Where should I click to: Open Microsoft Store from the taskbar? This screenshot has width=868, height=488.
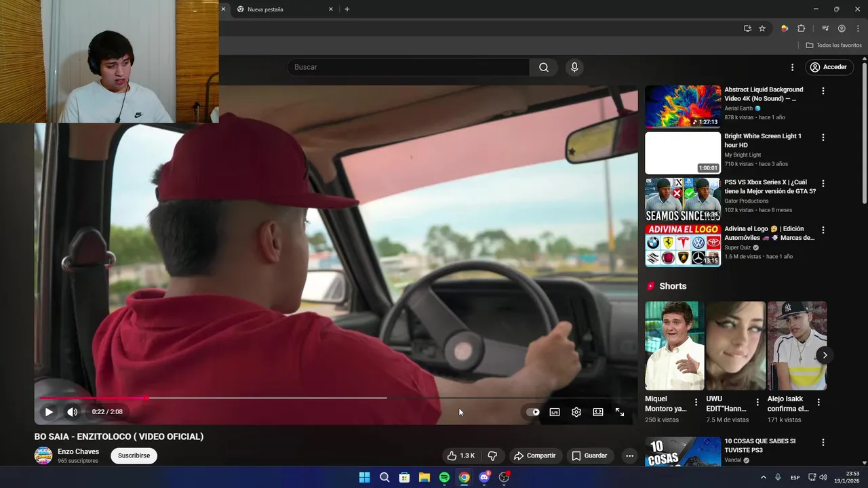(404, 477)
